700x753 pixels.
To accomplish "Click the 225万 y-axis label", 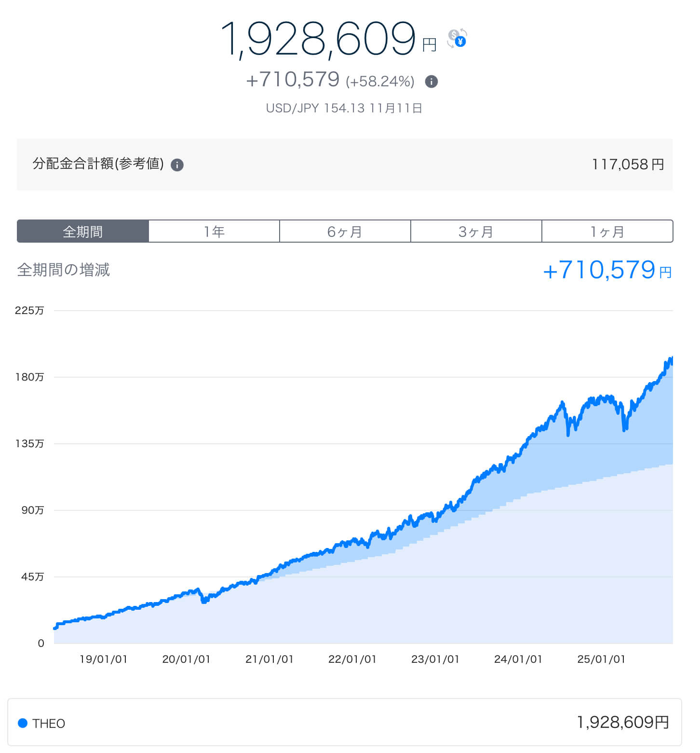I will coord(29,311).
